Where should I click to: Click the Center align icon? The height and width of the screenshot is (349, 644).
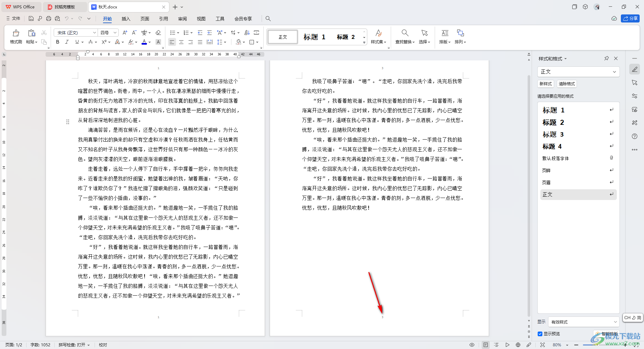[x=181, y=42]
